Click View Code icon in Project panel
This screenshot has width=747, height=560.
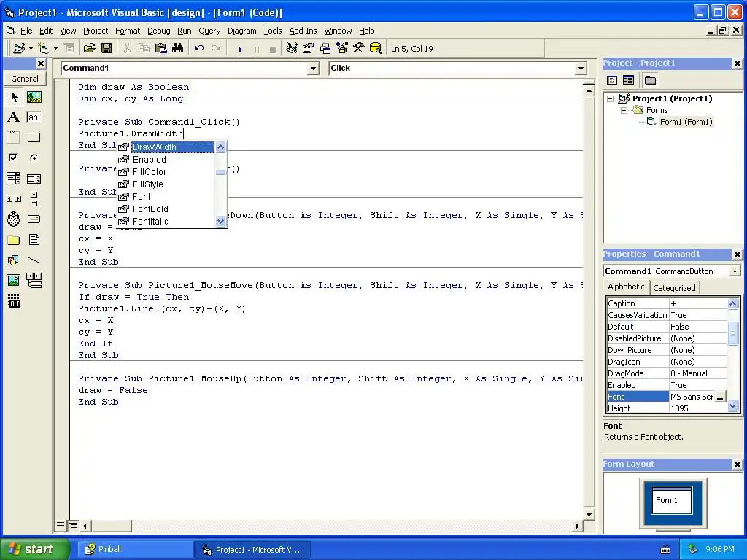(612, 80)
